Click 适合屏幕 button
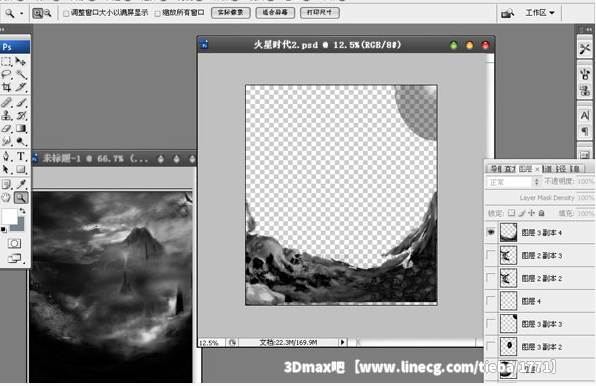The width and height of the screenshot is (596, 386). point(275,13)
